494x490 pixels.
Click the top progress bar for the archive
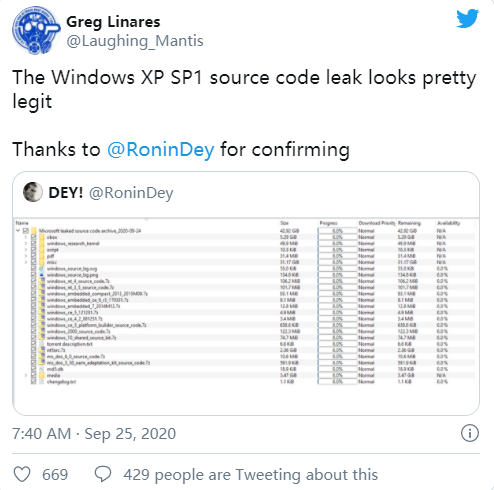[337, 231]
